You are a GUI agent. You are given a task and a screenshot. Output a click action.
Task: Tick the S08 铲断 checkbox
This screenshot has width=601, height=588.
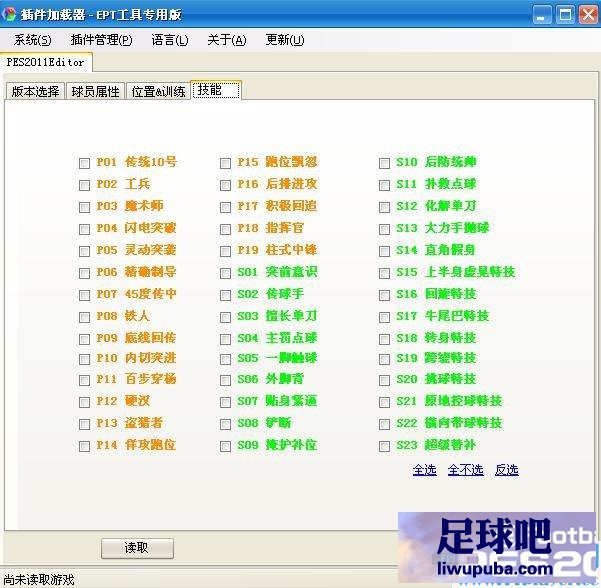(x=225, y=424)
